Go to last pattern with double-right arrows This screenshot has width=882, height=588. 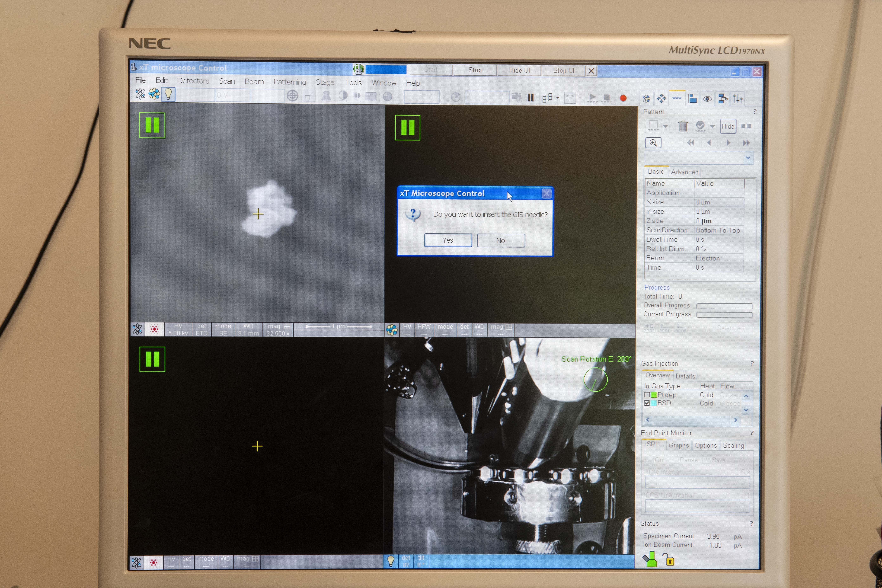point(746,143)
